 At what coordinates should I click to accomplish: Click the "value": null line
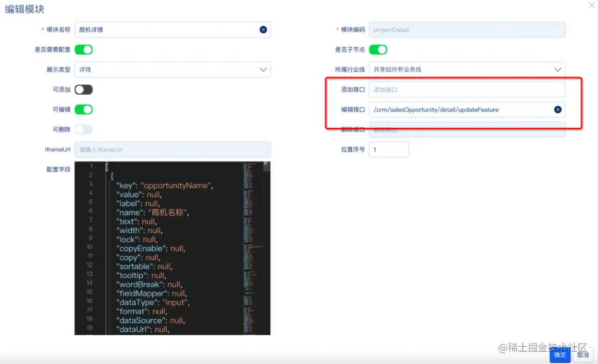[x=139, y=195]
